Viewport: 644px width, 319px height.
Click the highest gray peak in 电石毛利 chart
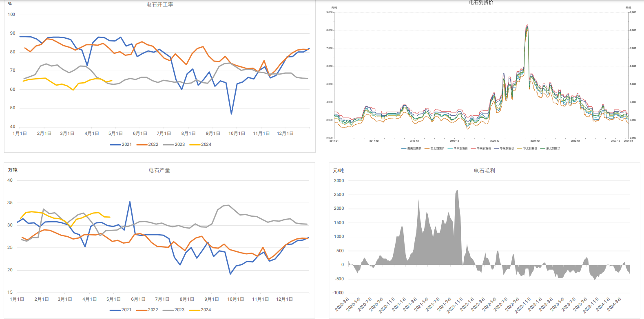click(457, 190)
